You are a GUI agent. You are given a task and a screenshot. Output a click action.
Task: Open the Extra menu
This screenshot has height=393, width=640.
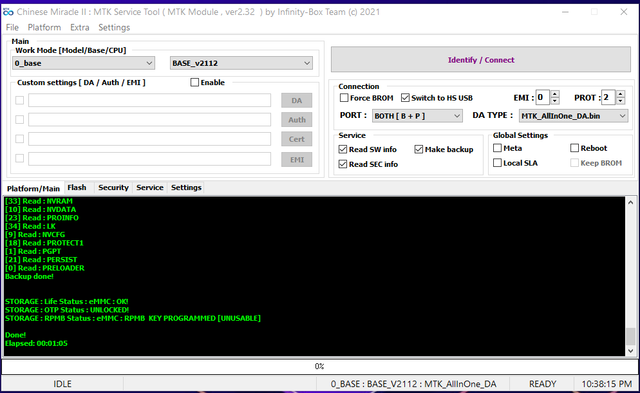[x=80, y=27]
